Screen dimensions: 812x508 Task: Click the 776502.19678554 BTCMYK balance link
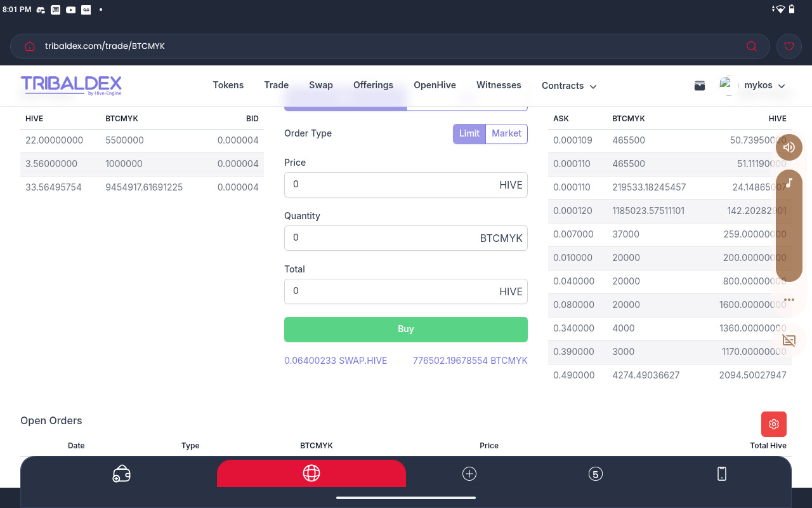[470, 360]
